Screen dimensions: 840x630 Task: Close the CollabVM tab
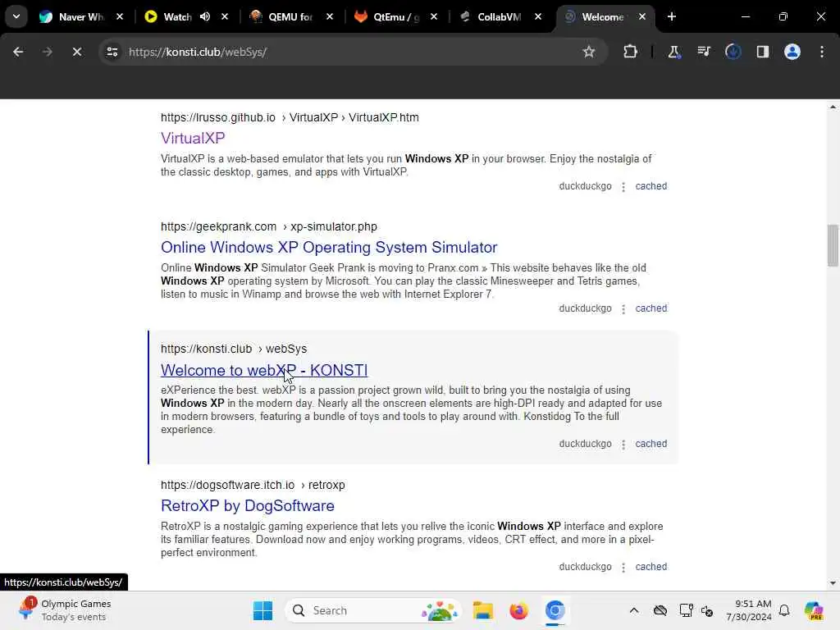coord(538,16)
